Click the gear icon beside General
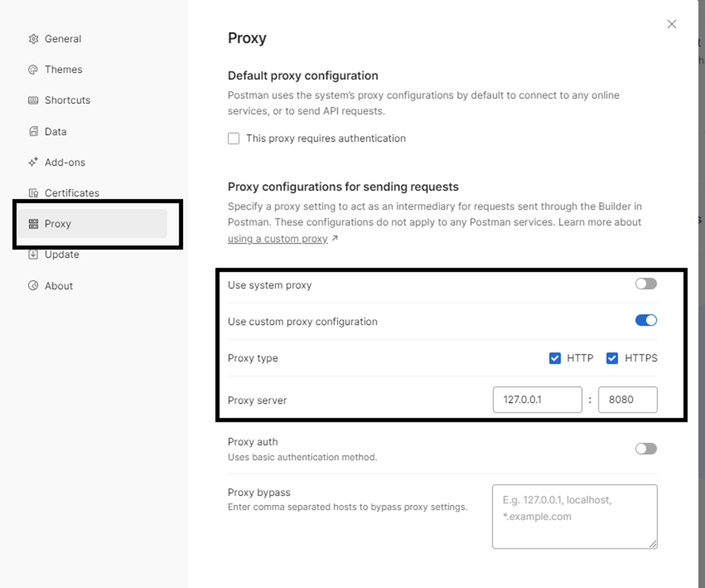This screenshot has width=705, height=588. (x=33, y=38)
